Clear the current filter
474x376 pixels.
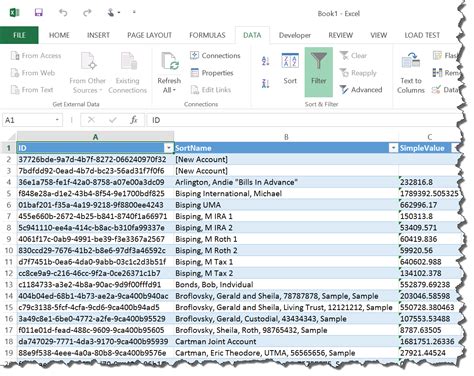353,56
